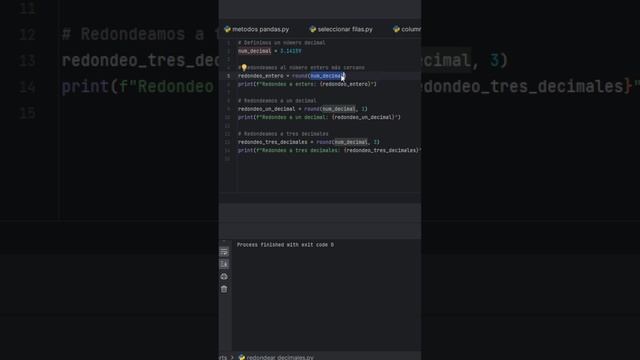
Task: Click the '# Redondeamos a tres decimales' comment
Action: 283,134
